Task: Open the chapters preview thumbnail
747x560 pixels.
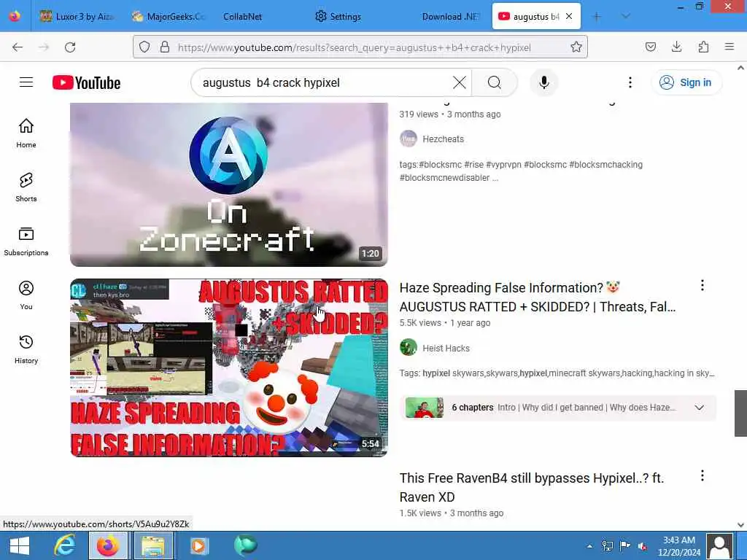Action: (424, 408)
